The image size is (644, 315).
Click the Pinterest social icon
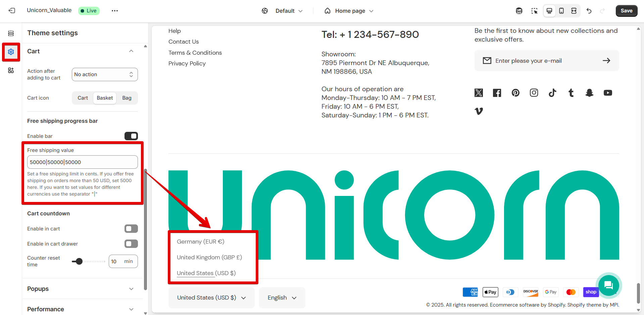click(x=515, y=93)
